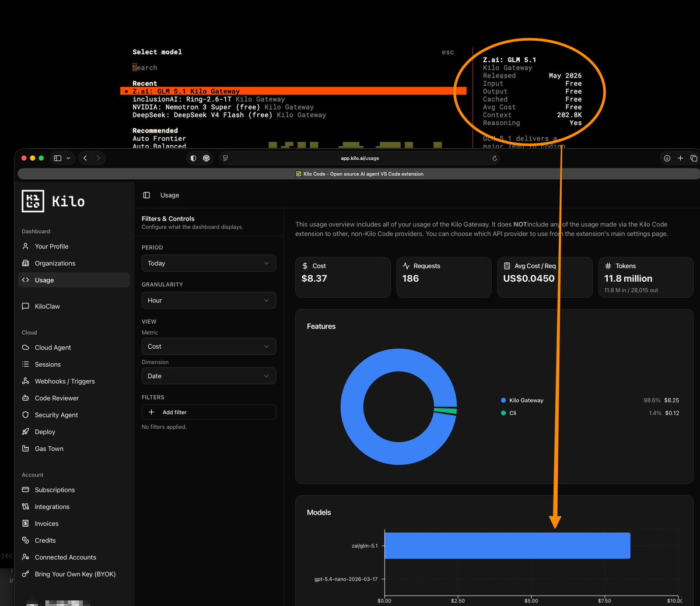The height and width of the screenshot is (606, 700).
Task: Click the app.kilo.ai/usage address bar
Action: click(360, 158)
